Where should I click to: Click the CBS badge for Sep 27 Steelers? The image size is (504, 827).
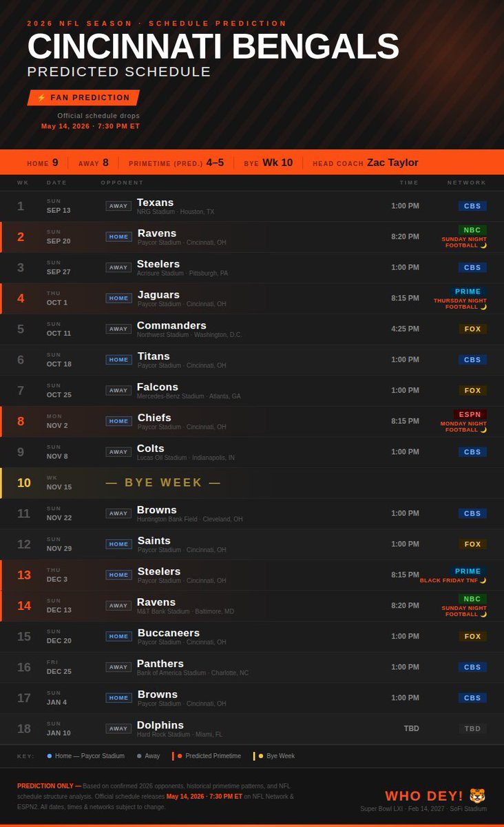[x=472, y=267]
